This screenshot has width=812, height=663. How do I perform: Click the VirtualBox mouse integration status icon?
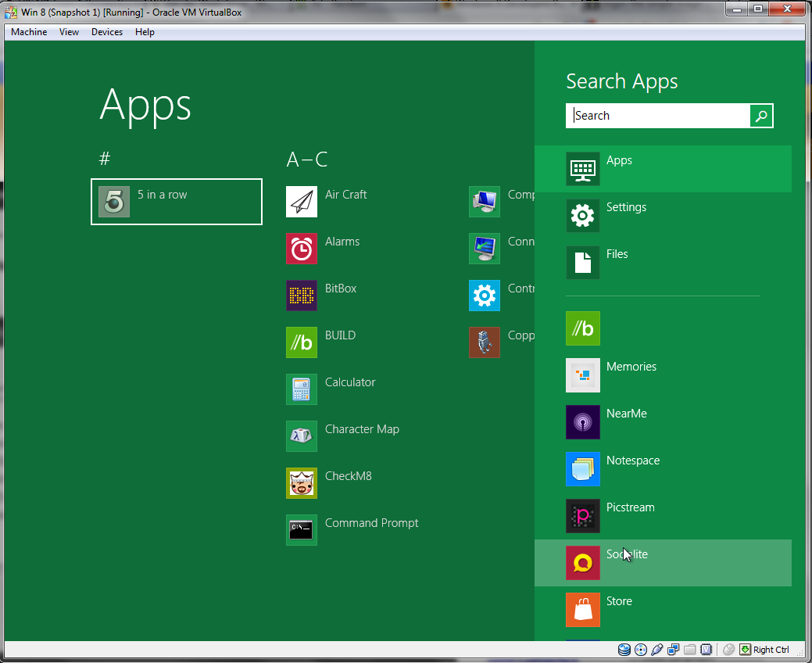pyautogui.click(x=728, y=650)
